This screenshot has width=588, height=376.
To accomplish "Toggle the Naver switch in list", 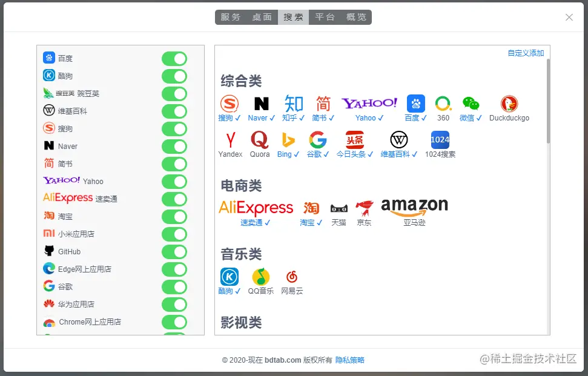I will point(174,147).
